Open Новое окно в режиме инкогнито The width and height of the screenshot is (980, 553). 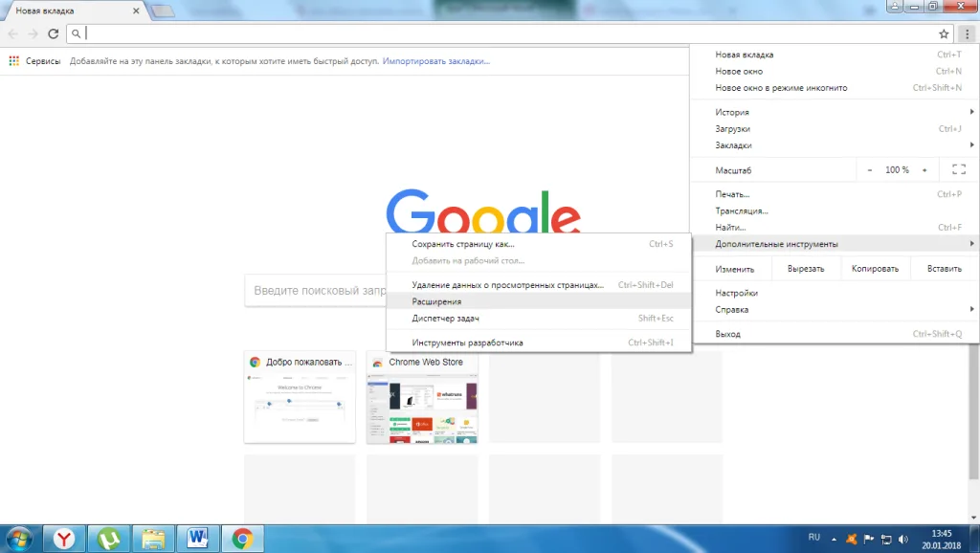(834, 87)
